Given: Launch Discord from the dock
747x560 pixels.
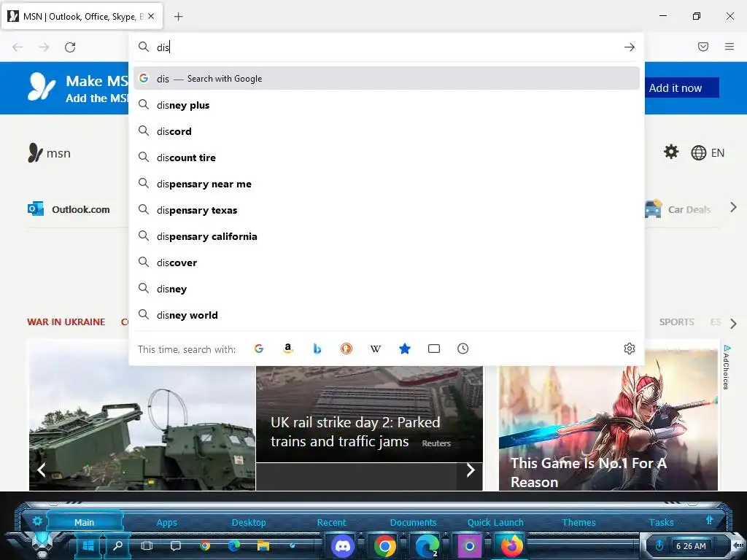Looking at the screenshot, I should 343,545.
